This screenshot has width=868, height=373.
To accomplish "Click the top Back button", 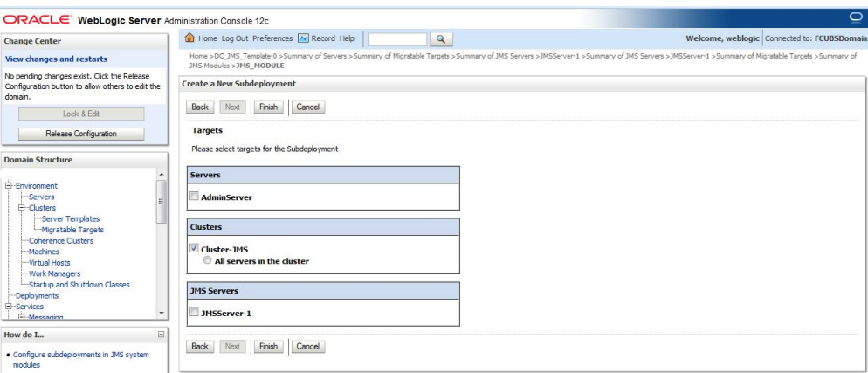I will pyautogui.click(x=200, y=107).
